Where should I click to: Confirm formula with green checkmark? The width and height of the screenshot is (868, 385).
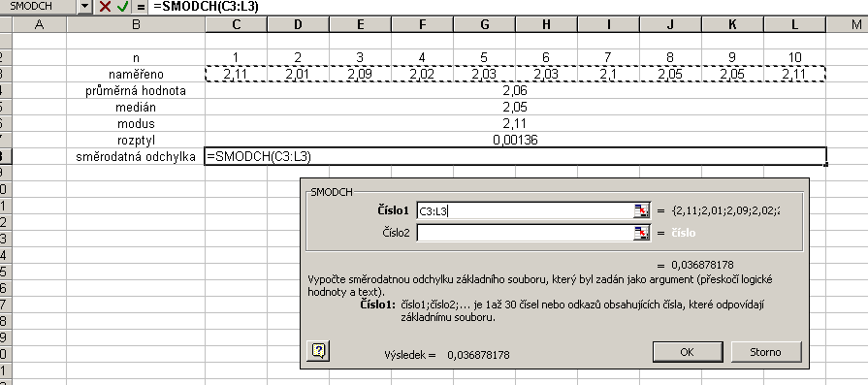(122, 7)
